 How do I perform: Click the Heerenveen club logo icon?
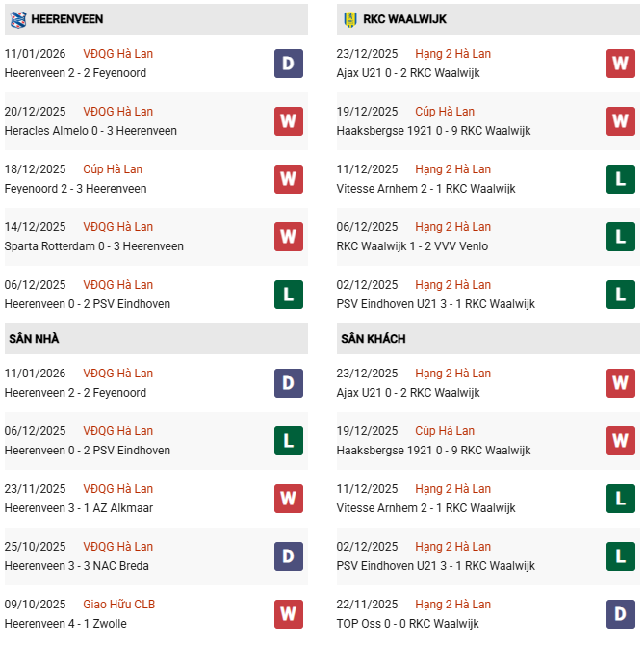(17, 19)
